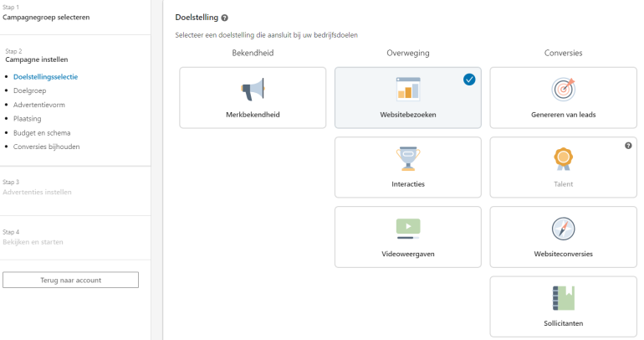Choose the Merkbekendheid objective label
Screen dimensions: 644x340
(253, 115)
